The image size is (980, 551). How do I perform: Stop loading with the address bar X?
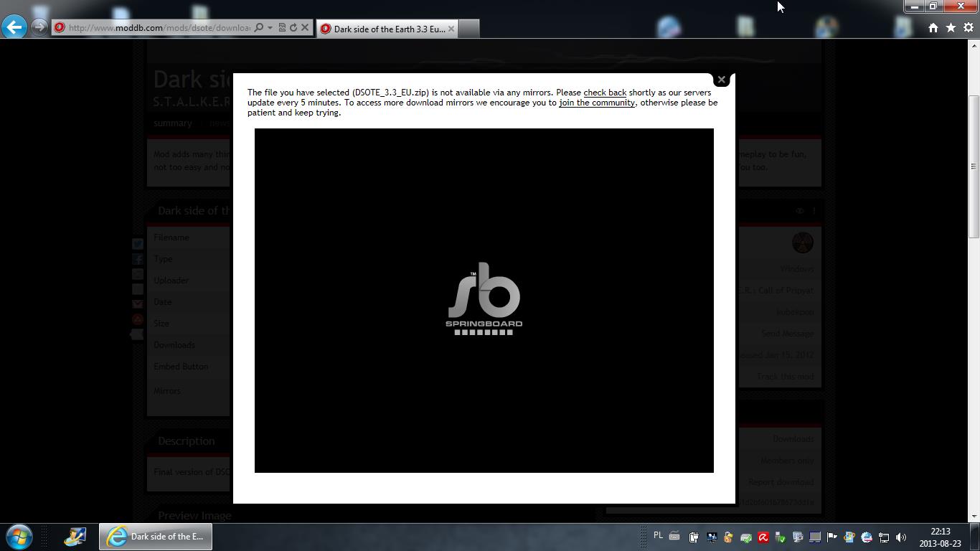coord(305,28)
